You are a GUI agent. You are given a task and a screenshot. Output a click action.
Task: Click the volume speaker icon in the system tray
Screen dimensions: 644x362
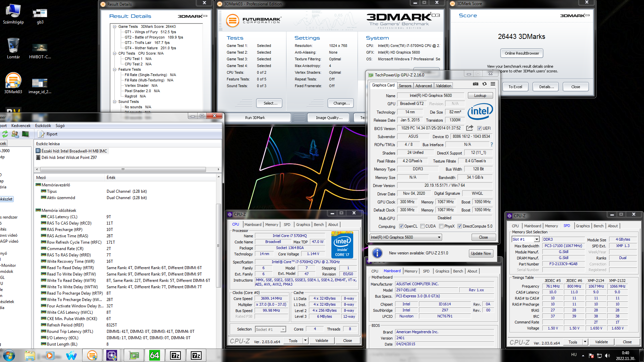tap(607, 356)
